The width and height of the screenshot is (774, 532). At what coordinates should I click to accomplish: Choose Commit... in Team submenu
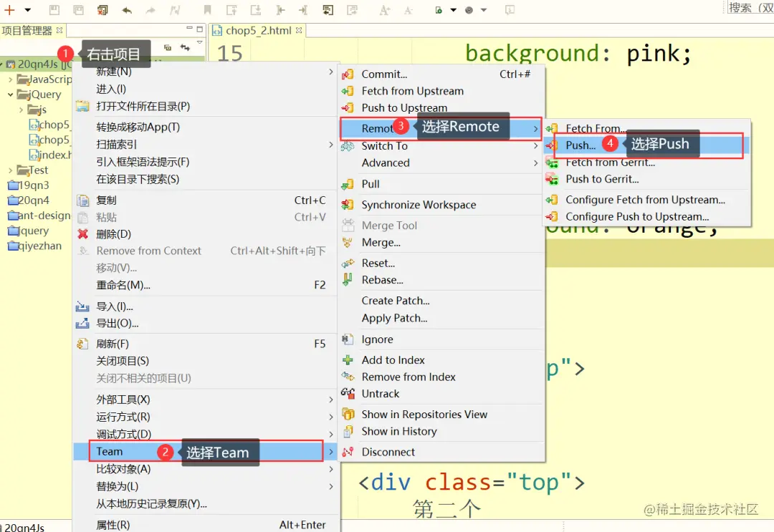[441, 74]
